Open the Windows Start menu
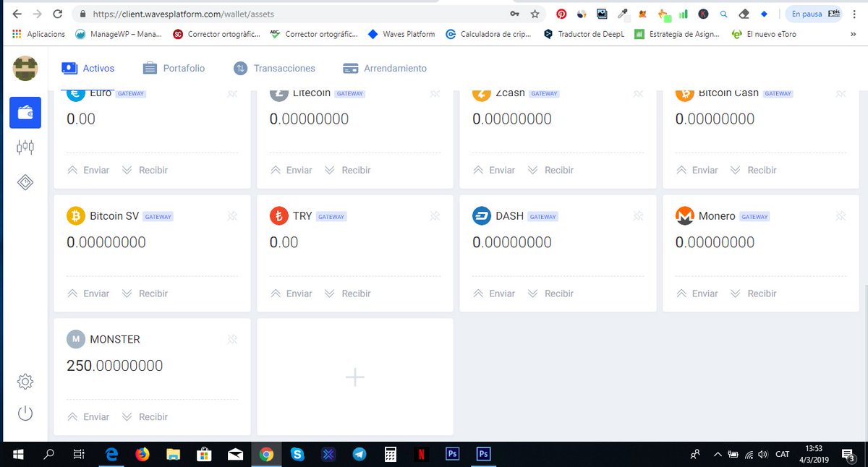Viewport: 868px width, 467px height. [17, 455]
